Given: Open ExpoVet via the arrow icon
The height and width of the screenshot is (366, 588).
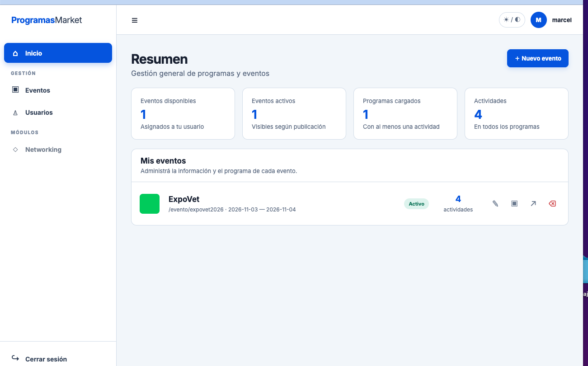Looking at the screenshot, I should pyautogui.click(x=533, y=204).
